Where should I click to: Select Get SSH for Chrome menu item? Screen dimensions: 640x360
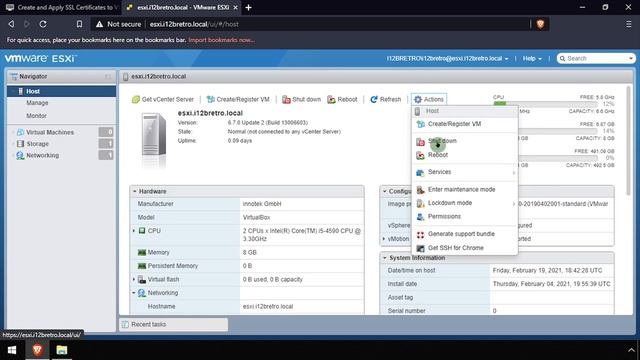(456, 248)
